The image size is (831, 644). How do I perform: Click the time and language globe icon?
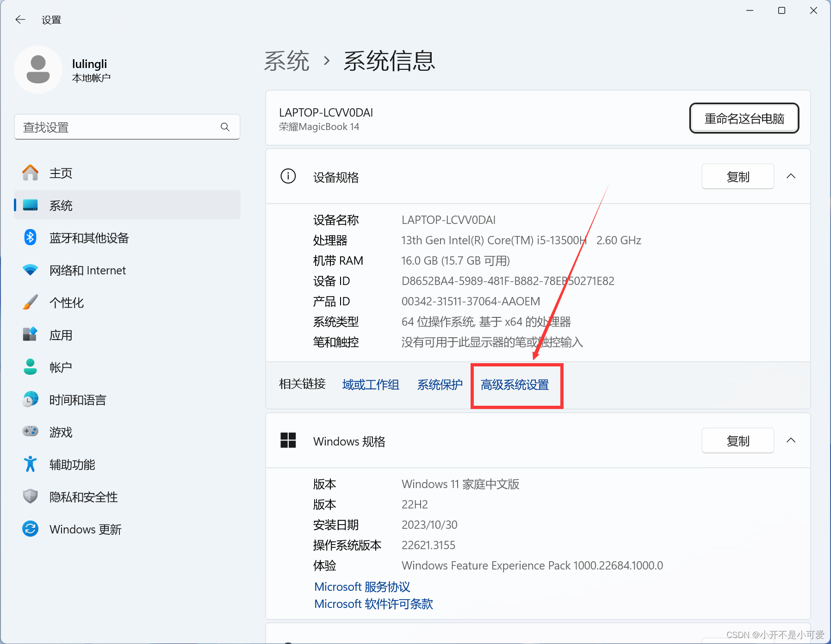click(x=31, y=399)
